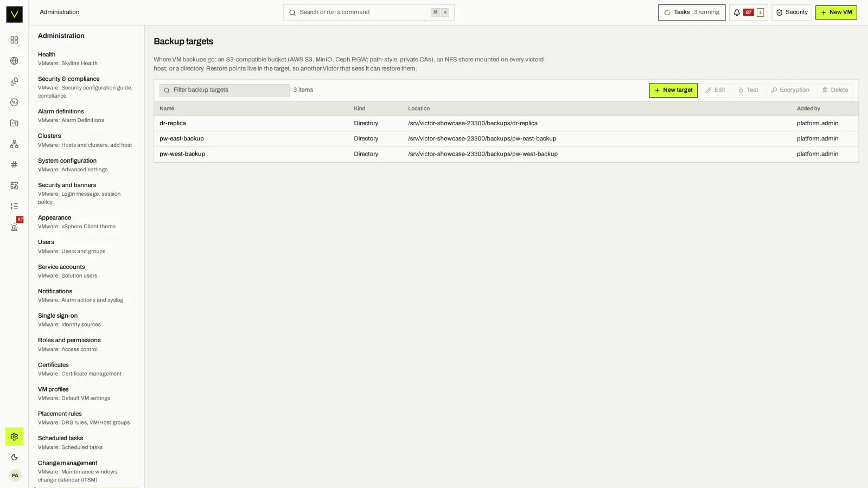Open the Security shield button
Screen dimensions: 868x488
pyautogui.click(x=792, y=12)
